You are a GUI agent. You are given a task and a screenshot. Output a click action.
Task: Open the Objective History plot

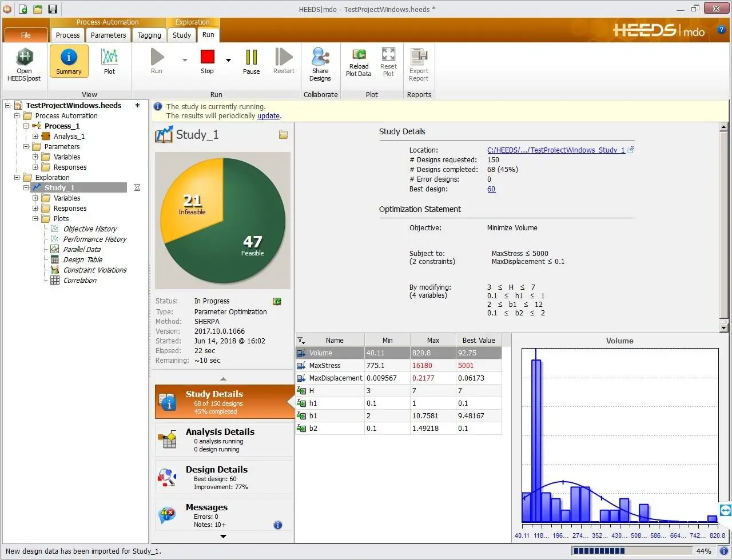click(x=90, y=229)
